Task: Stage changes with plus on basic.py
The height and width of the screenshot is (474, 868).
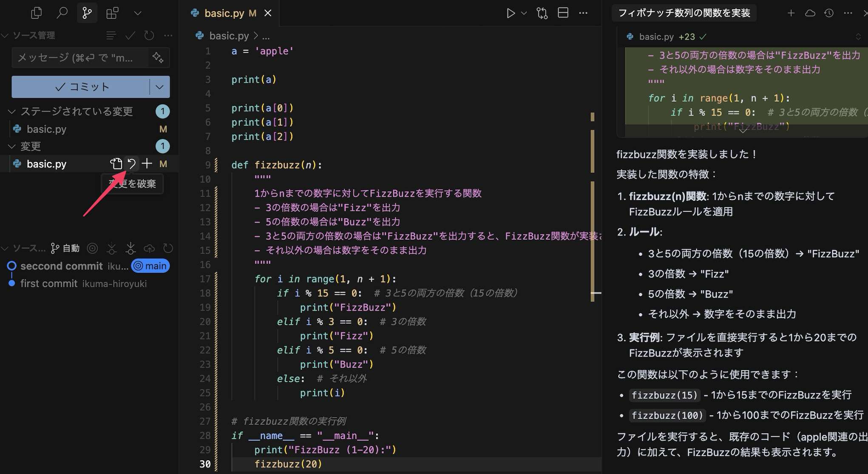Action: pos(147,164)
